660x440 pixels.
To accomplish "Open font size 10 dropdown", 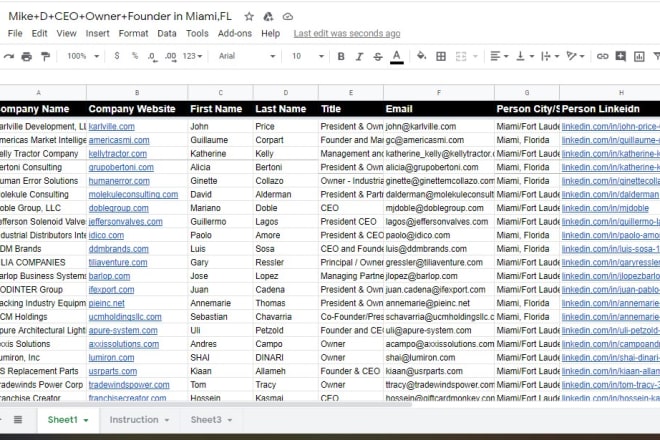I will pos(308,56).
